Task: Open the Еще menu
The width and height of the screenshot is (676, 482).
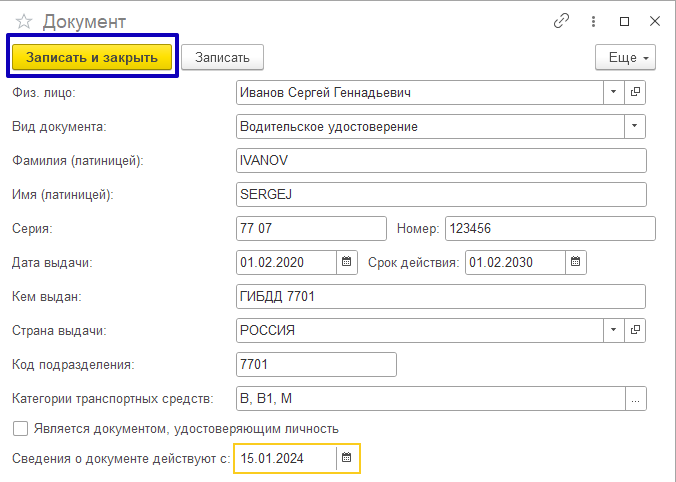Action: [625, 58]
